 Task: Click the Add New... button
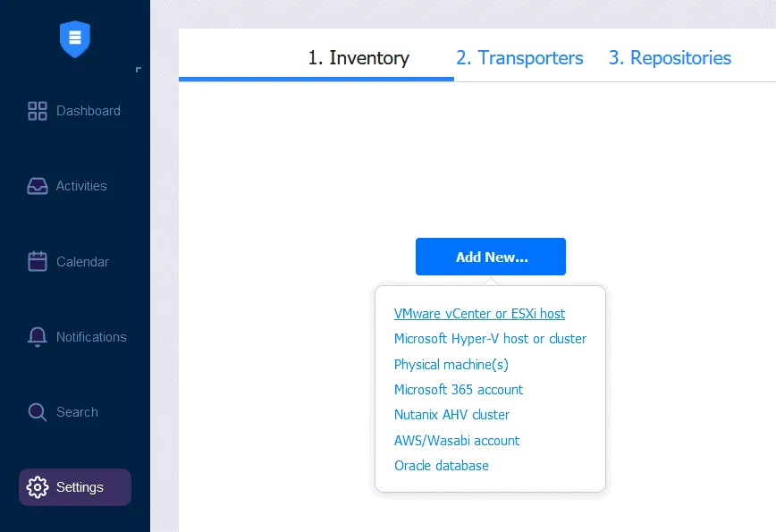pyautogui.click(x=491, y=257)
